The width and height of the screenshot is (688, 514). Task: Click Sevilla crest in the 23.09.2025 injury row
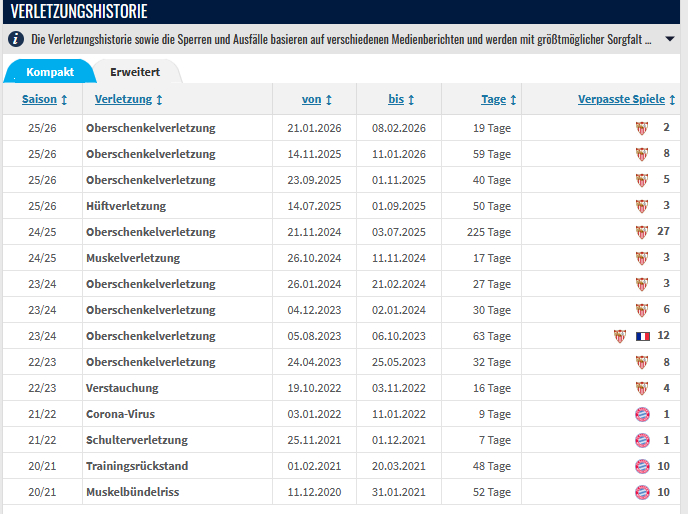click(x=642, y=180)
